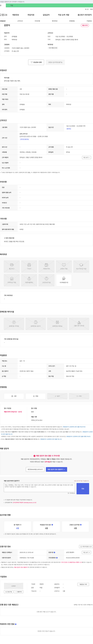Open the 취업지원 menu
Screen dimensions: 93x644
[x=31, y=15]
